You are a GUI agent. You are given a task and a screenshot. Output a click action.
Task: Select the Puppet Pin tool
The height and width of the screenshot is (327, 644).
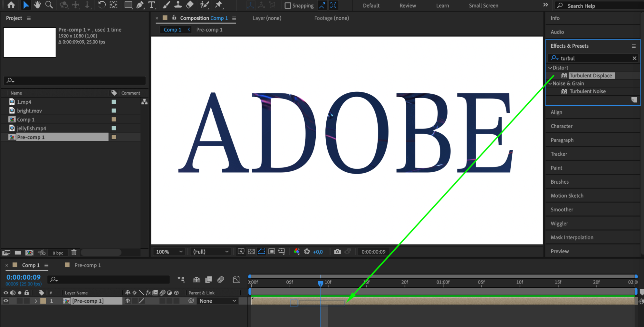219,5
